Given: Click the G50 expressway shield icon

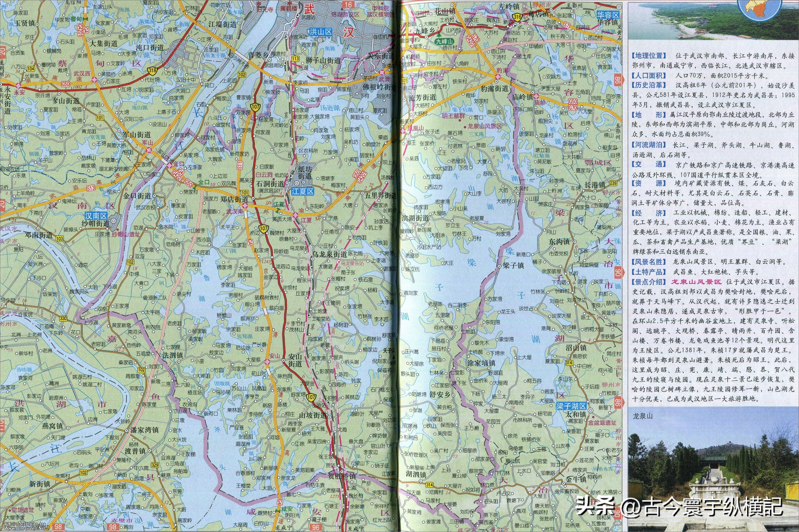Looking at the screenshot, I should (x=66, y=84).
